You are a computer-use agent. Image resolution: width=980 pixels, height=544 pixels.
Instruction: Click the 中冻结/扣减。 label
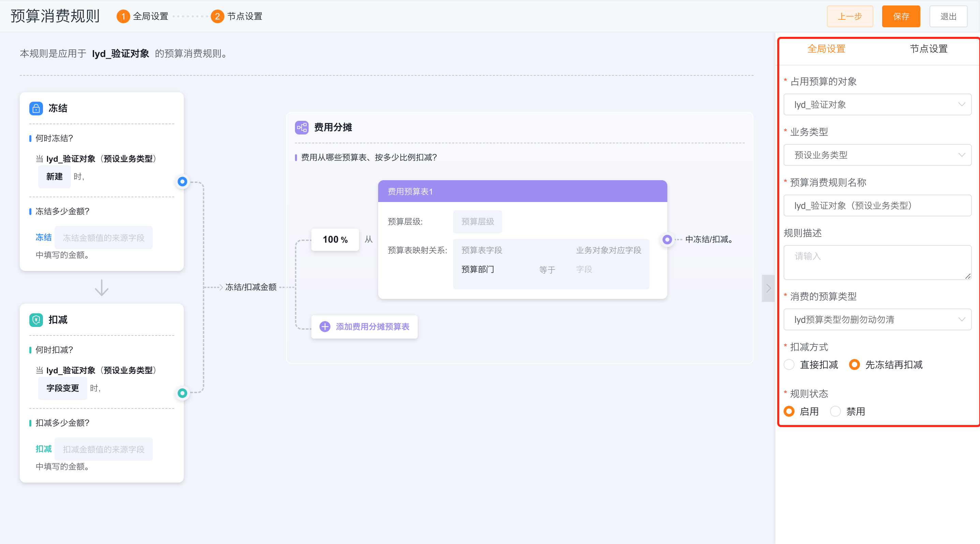pos(709,240)
